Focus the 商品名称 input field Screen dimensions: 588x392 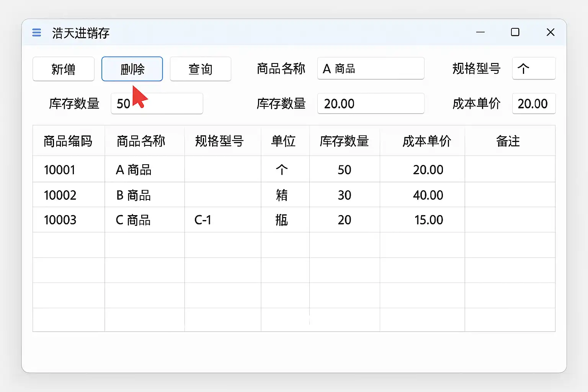tap(371, 69)
